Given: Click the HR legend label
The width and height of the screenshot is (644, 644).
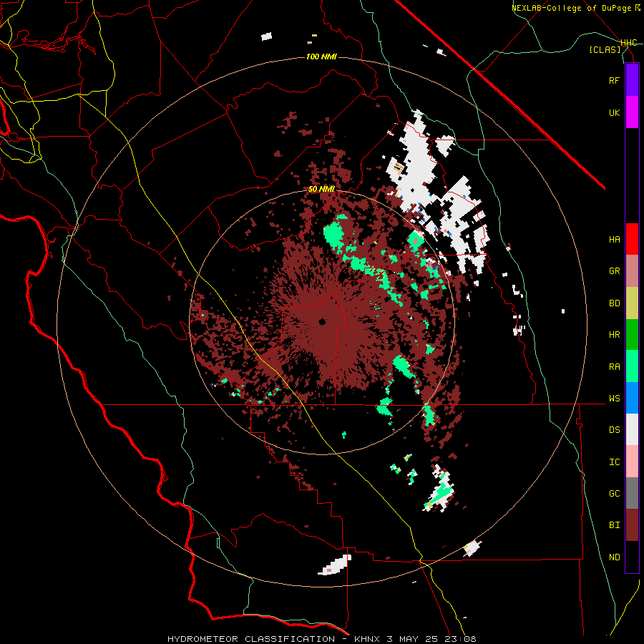Looking at the screenshot, I should click(x=614, y=335).
